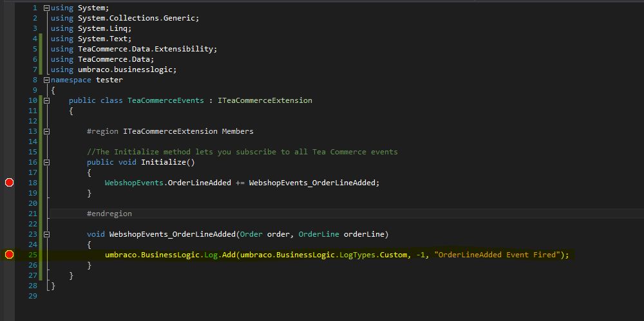Click line number 29 in the gutter

(x=33, y=295)
